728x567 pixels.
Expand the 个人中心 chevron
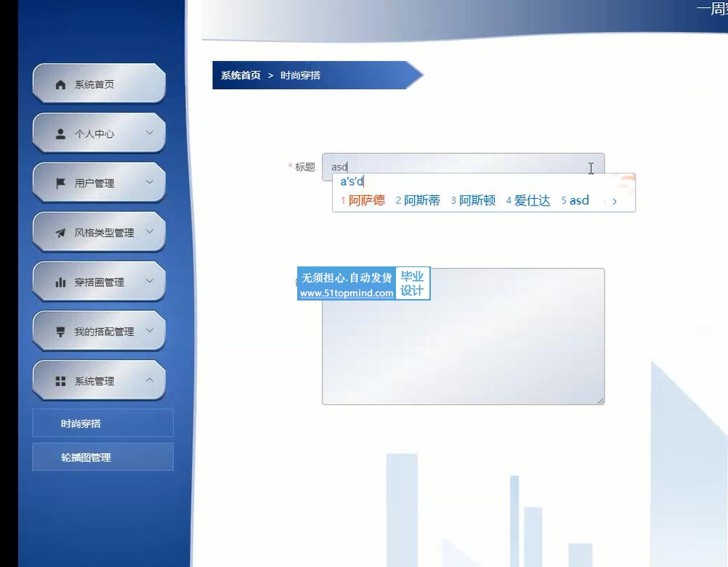(x=150, y=133)
